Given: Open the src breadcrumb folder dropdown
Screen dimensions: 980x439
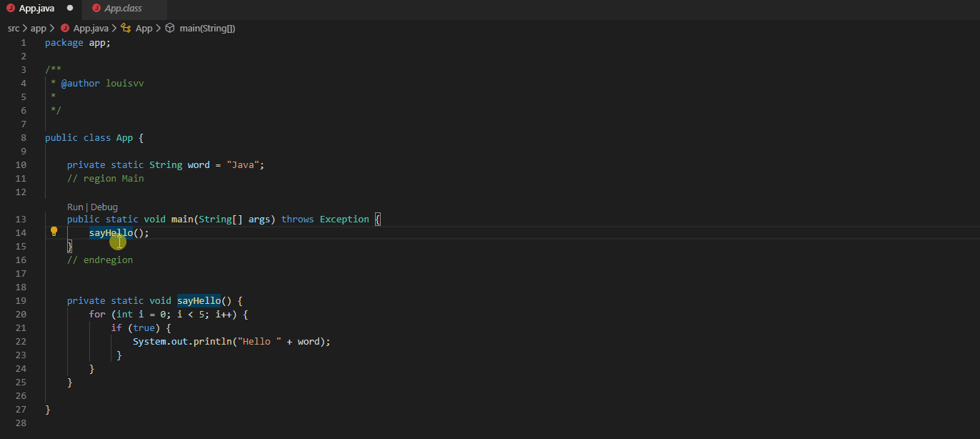Looking at the screenshot, I should 14,29.
